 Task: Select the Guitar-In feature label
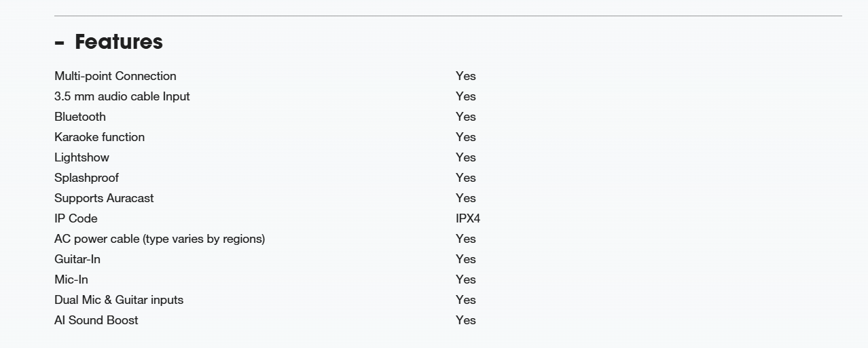(x=77, y=259)
